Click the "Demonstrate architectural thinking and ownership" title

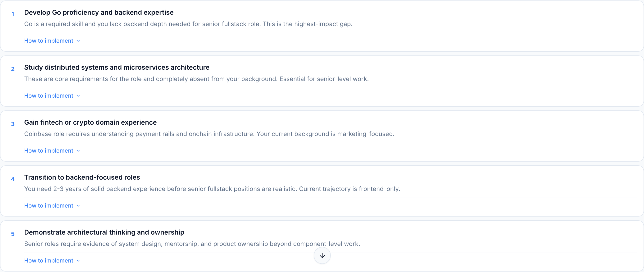(104, 232)
